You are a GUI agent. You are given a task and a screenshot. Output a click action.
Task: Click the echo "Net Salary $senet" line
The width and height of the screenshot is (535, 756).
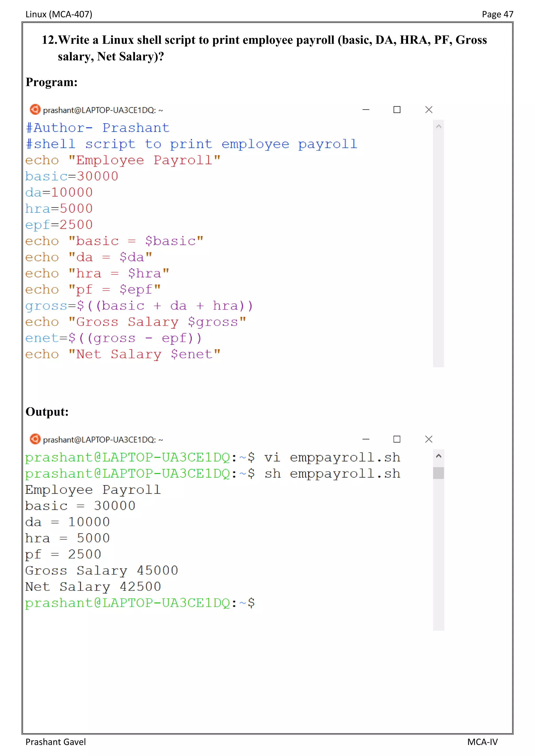click(123, 355)
